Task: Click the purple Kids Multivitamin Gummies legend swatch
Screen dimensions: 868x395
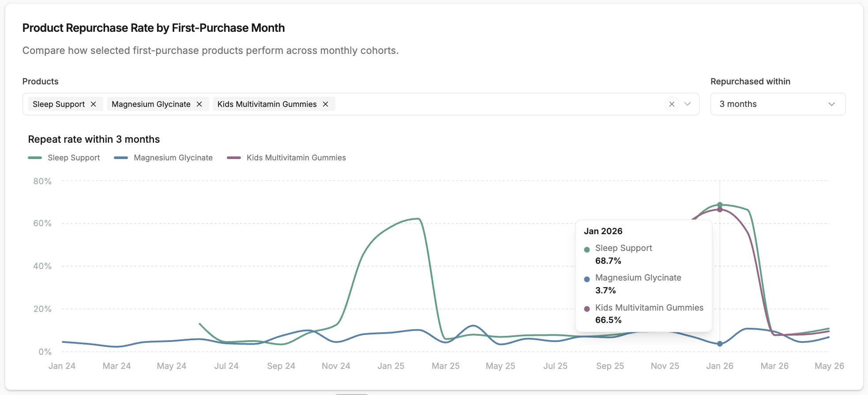Action: [234, 158]
